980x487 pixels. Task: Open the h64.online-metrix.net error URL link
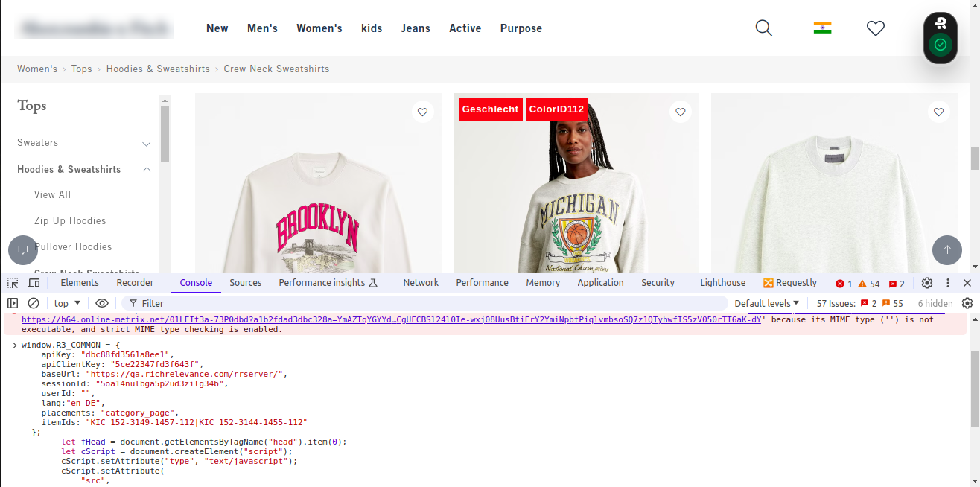coord(391,319)
